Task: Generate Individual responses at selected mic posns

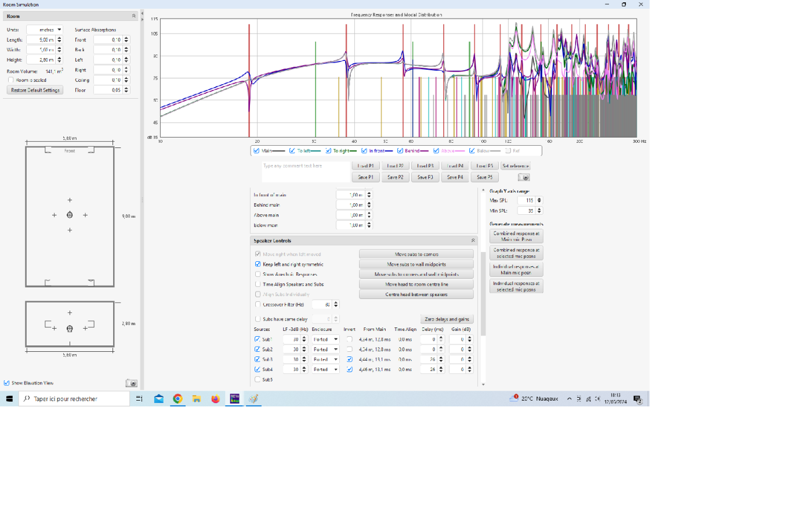Action: [x=516, y=286]
